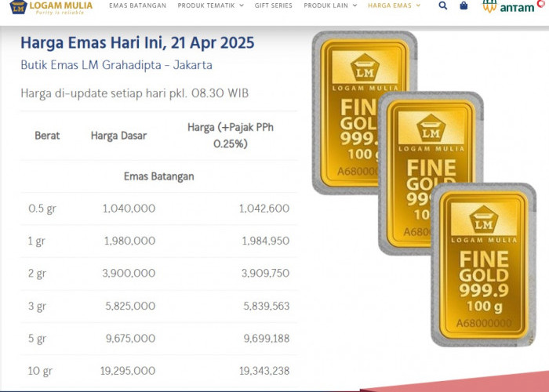
Task: Click the front gold bar showing 999.9
Action: pos(484,265)
